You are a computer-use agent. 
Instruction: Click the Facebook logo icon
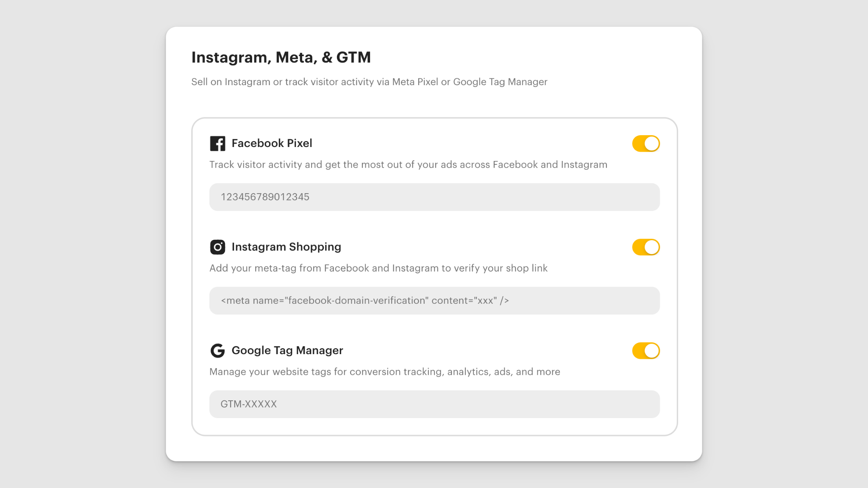[217, 144]
